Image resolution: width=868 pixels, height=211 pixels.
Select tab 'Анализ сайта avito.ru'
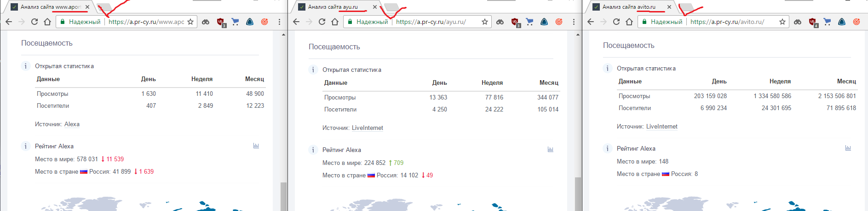click(x=631, y=7)
